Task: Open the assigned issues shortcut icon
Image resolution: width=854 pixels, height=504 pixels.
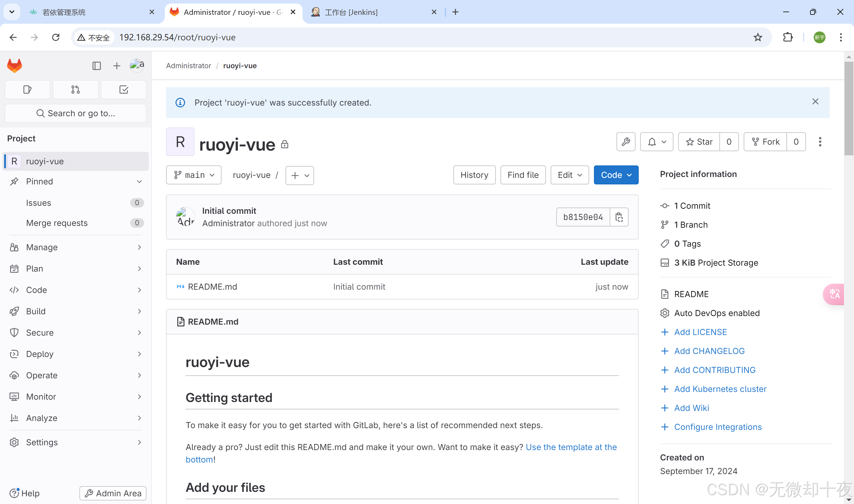Action: tap(28, 90)
